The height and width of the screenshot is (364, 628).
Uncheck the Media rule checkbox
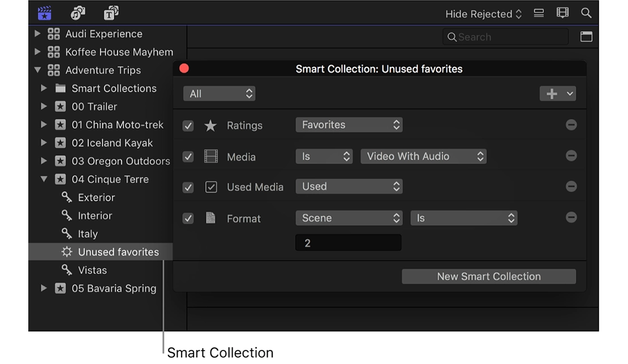(x=188, y=157)
